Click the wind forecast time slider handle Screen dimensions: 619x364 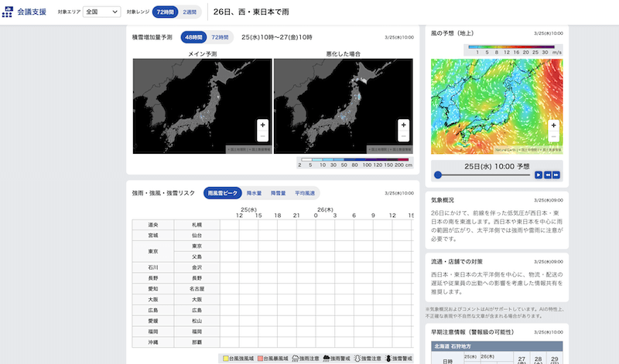[x=438, y=175]
